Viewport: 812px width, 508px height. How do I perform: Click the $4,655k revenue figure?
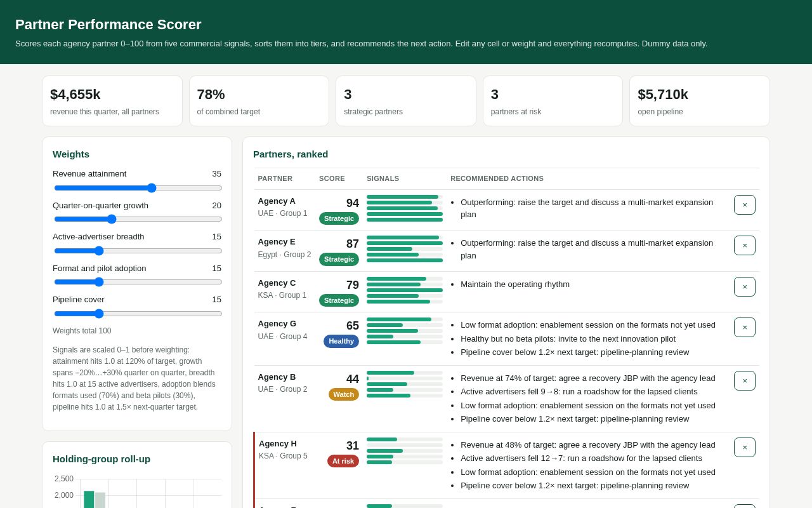(x=75, y=95)
